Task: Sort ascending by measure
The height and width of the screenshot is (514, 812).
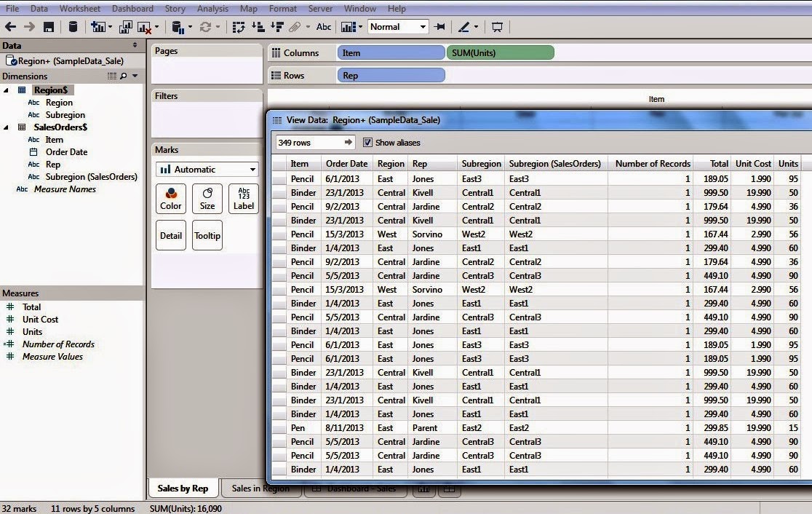Action: pos(258,27)
